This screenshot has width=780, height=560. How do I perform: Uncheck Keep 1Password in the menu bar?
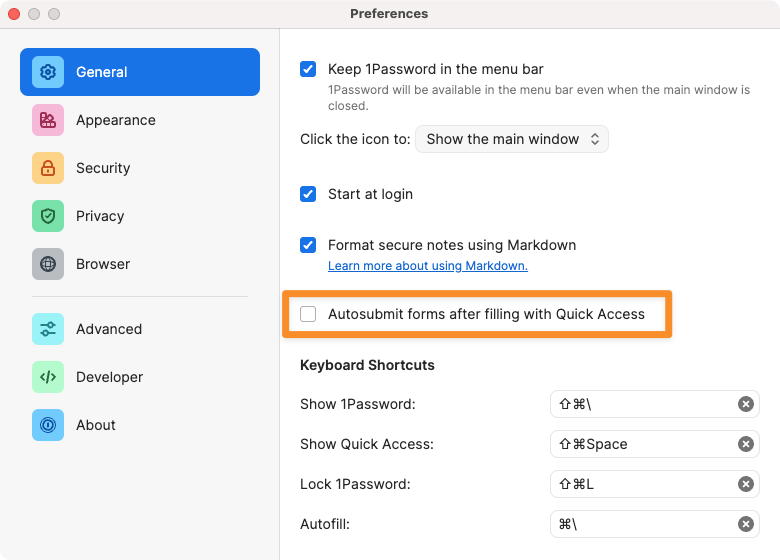308,70
